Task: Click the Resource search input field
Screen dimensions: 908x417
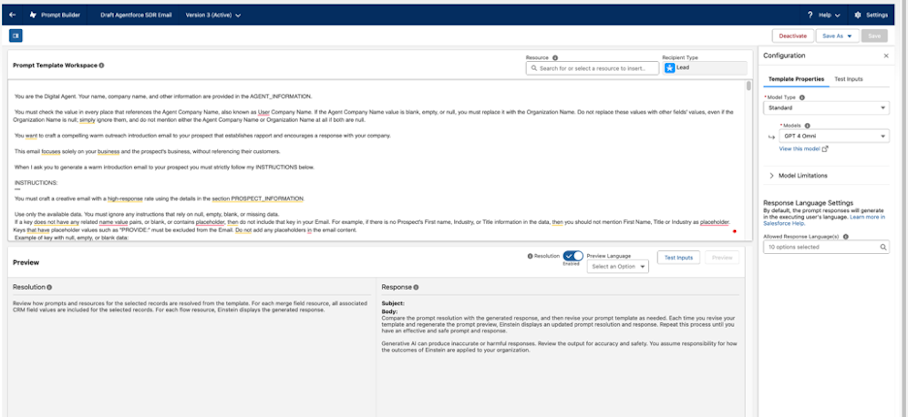Action: tap(592, 68)
